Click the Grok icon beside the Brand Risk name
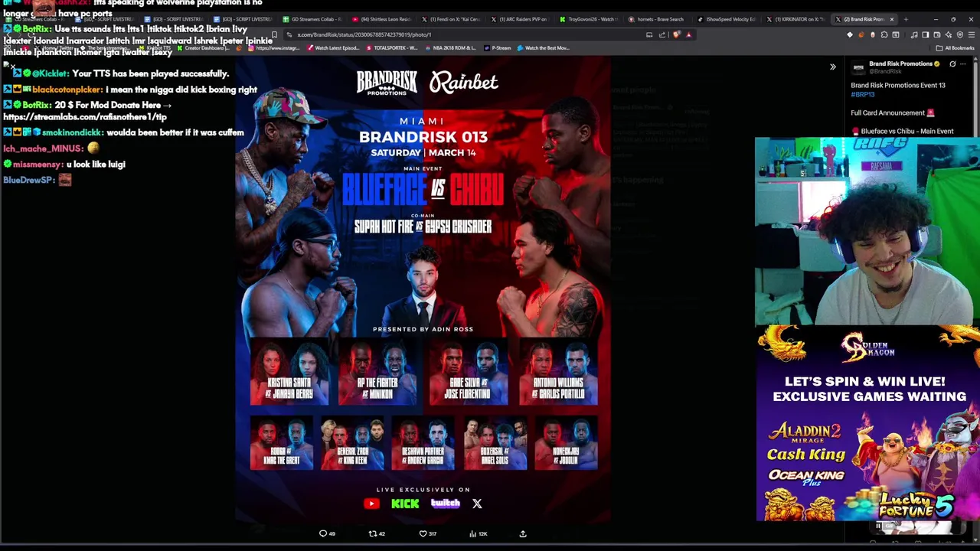Screen dimensions: 980x551 [952, 64]
